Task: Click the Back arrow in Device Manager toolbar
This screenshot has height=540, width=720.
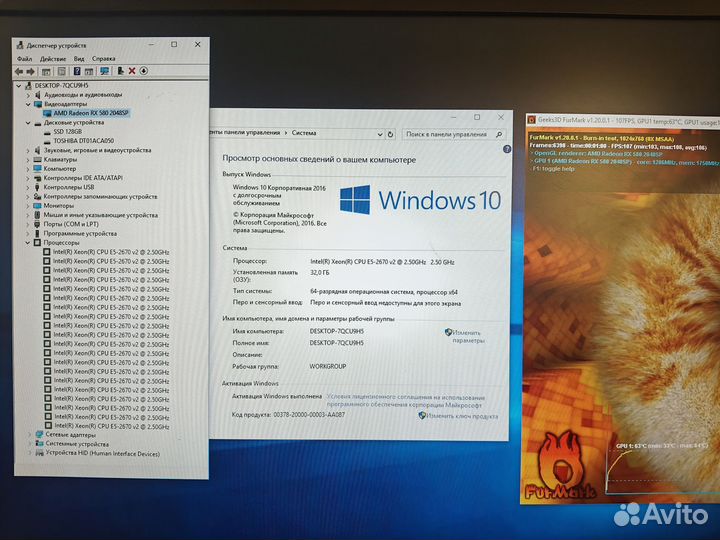Action: [x=19, y=71]
